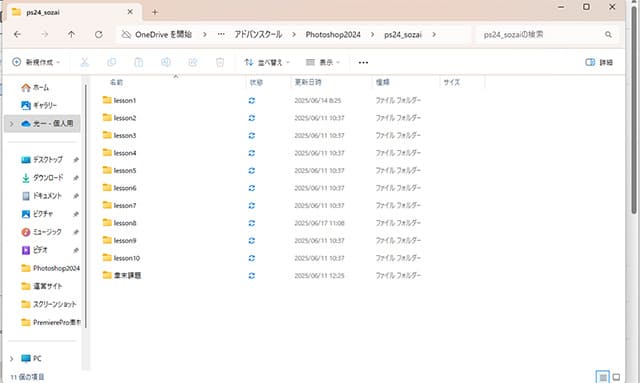The image size is (640, 383).
Task: Open the 新規作成 dropdown
Action: coord(36,62)
